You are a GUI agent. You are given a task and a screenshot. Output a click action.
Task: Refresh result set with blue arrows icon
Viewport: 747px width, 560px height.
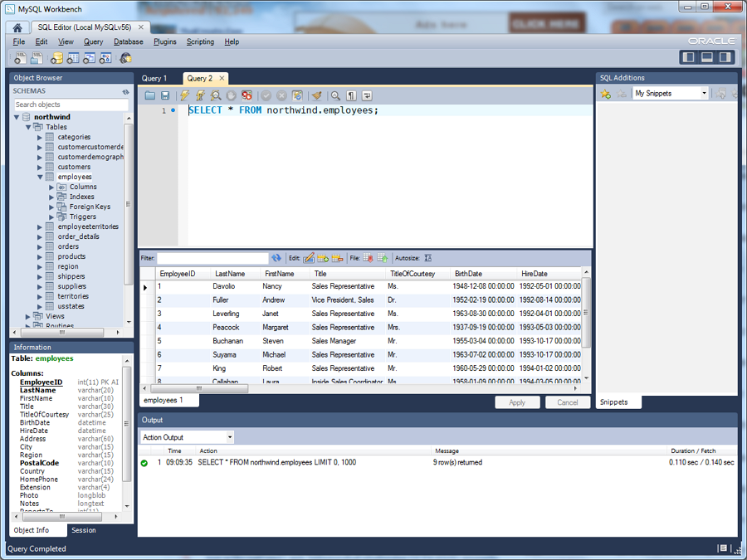[x=276, y=258]
